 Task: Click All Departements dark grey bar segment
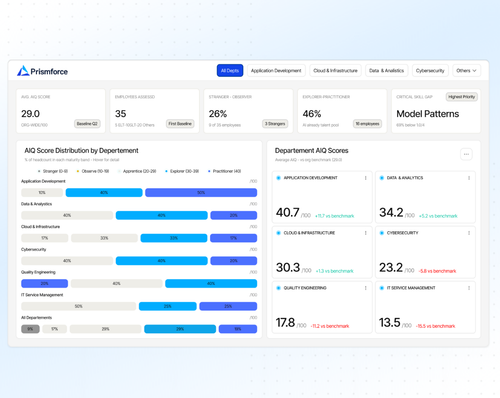pyautogui.click(x=30, y=329)
